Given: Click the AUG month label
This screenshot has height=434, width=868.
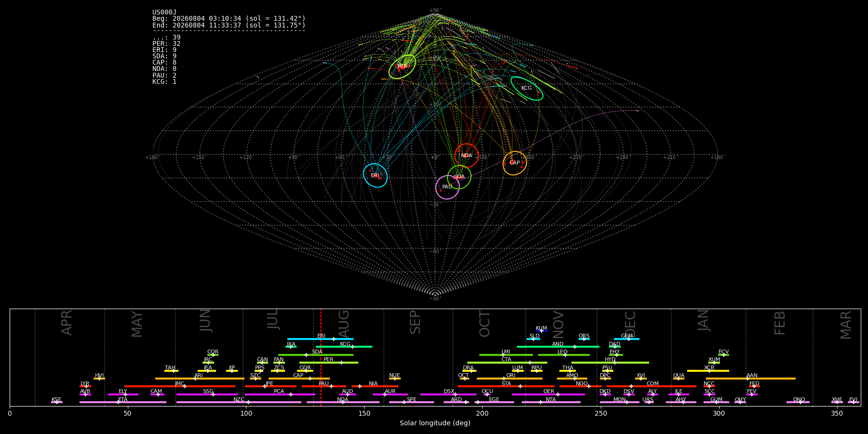Looking at the screenshot, I should point(344,323).
